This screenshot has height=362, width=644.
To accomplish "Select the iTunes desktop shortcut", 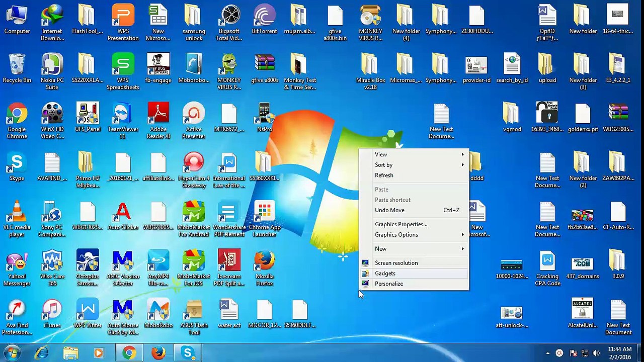I will pos(52,314).
